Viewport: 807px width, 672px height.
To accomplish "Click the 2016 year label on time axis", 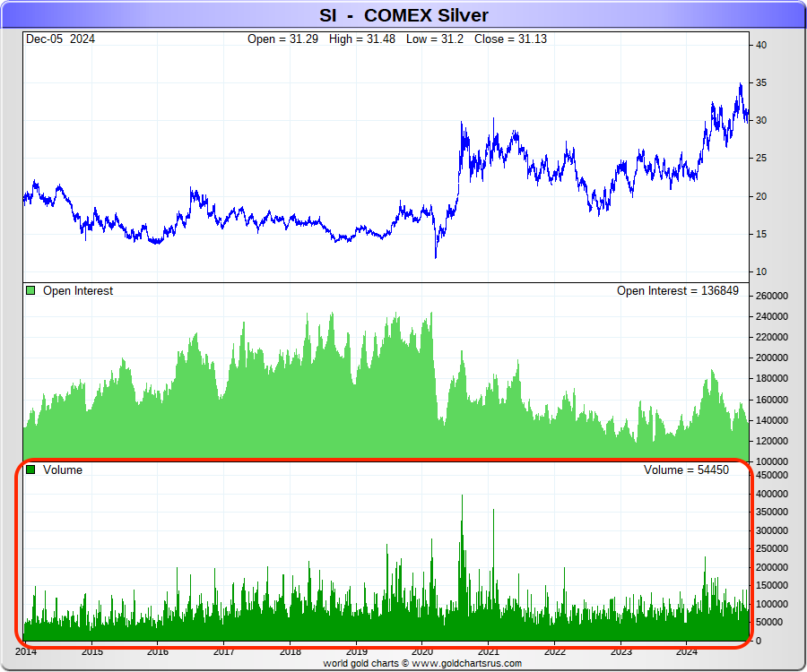I will point(158,652).
